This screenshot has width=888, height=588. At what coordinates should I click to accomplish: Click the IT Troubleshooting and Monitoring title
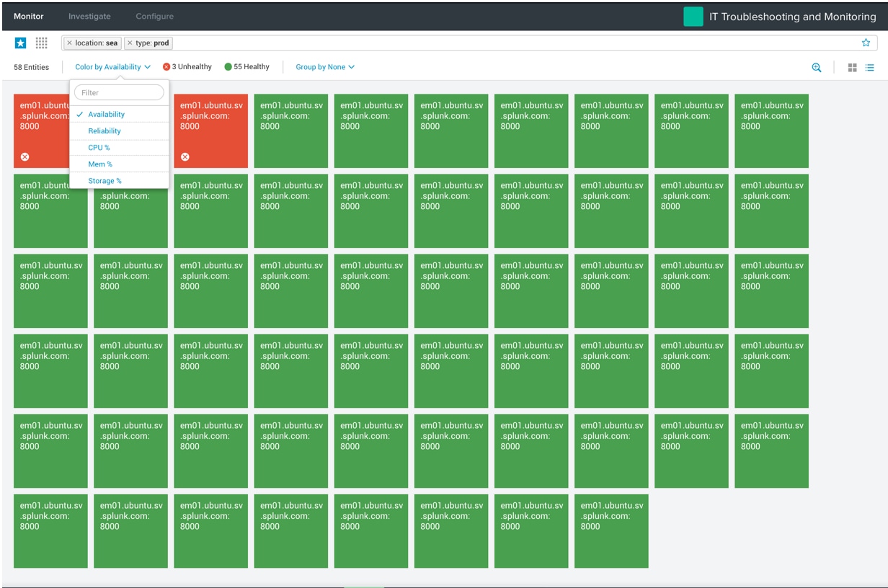tap(793, 17)
